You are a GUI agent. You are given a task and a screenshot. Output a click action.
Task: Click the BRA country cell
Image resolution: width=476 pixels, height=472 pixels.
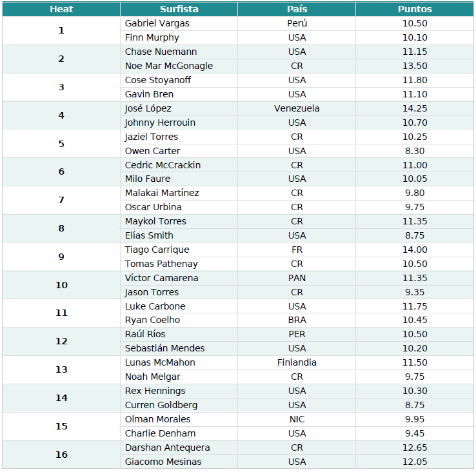pos(297,320)
